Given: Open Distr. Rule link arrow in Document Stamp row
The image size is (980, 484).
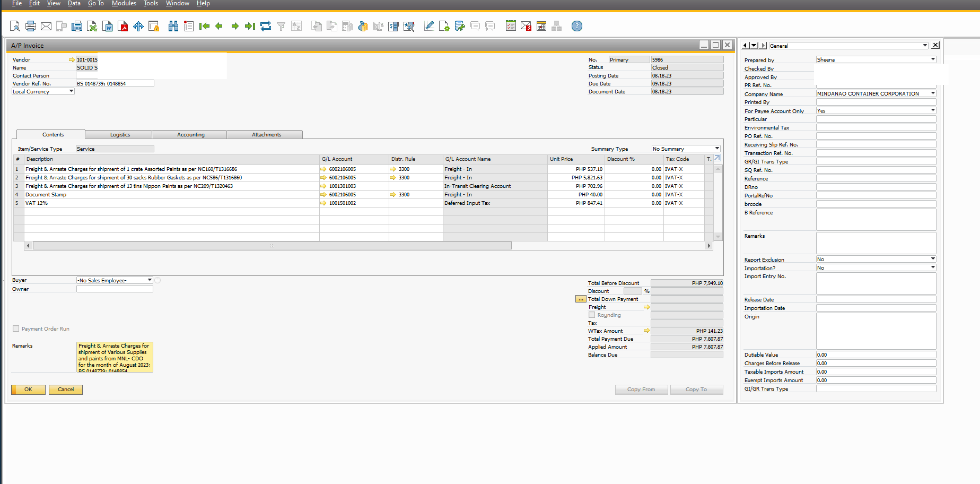Looking at the screenshot, I should pos(393,195).
